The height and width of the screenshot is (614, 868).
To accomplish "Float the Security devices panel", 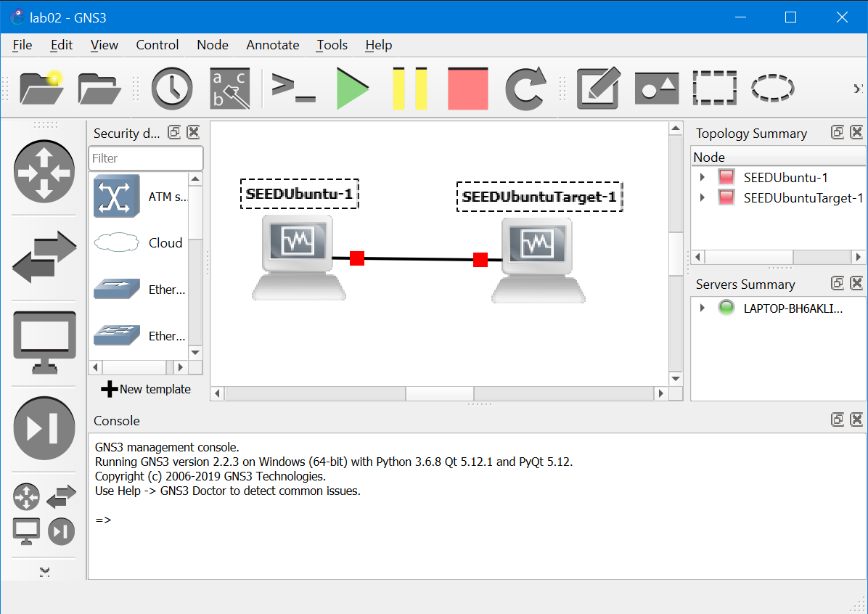I will pyautogui.click(x=174, y=132).
